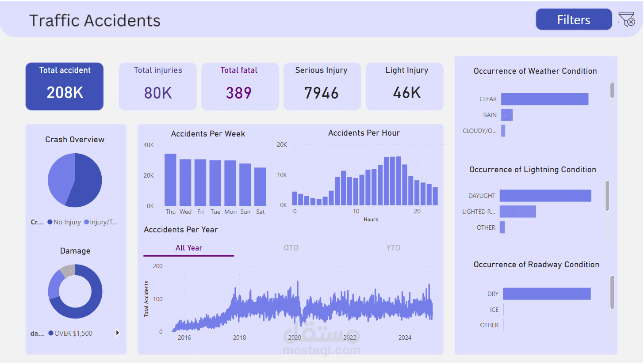Click the clear-all-filters funnel icon
644x364 pixels.
pos(627,19)
